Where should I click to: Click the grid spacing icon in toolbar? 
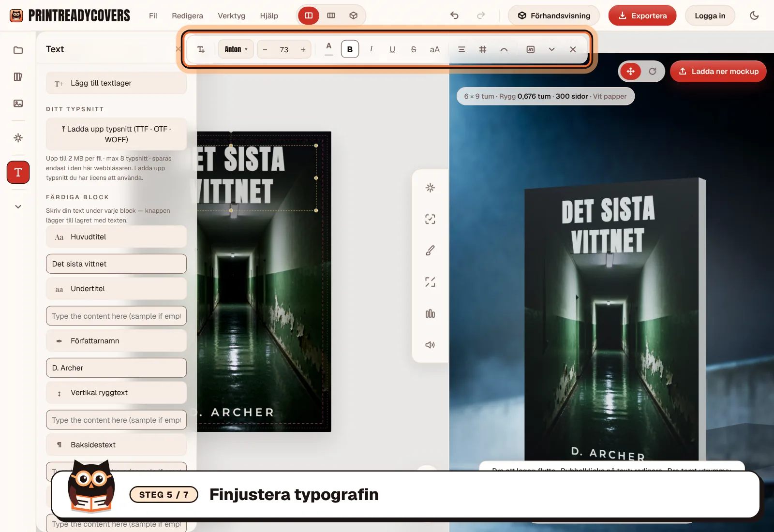[x=483, y=49]
